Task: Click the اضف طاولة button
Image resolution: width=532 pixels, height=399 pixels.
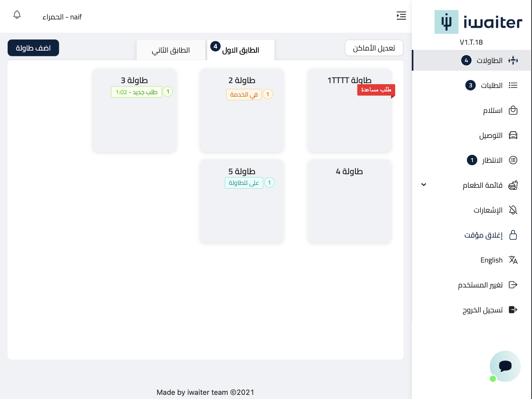Action: [x=33, y=48]
